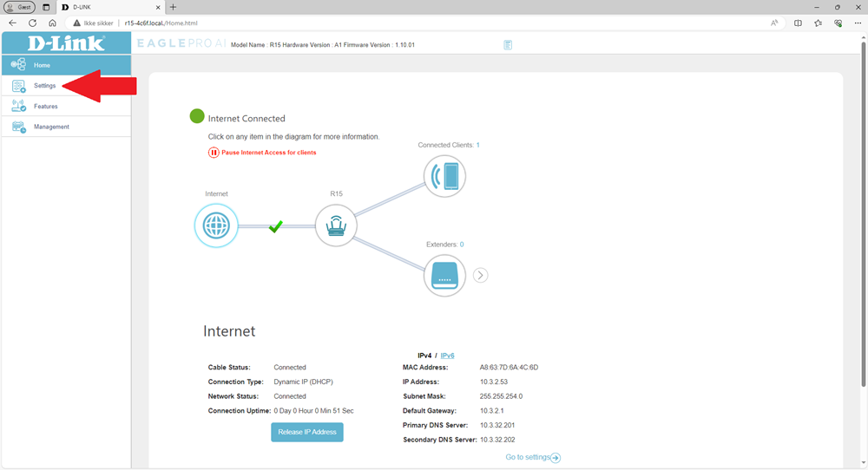Open the browser more options menu
Screen dimensions: 868x470
858,23
